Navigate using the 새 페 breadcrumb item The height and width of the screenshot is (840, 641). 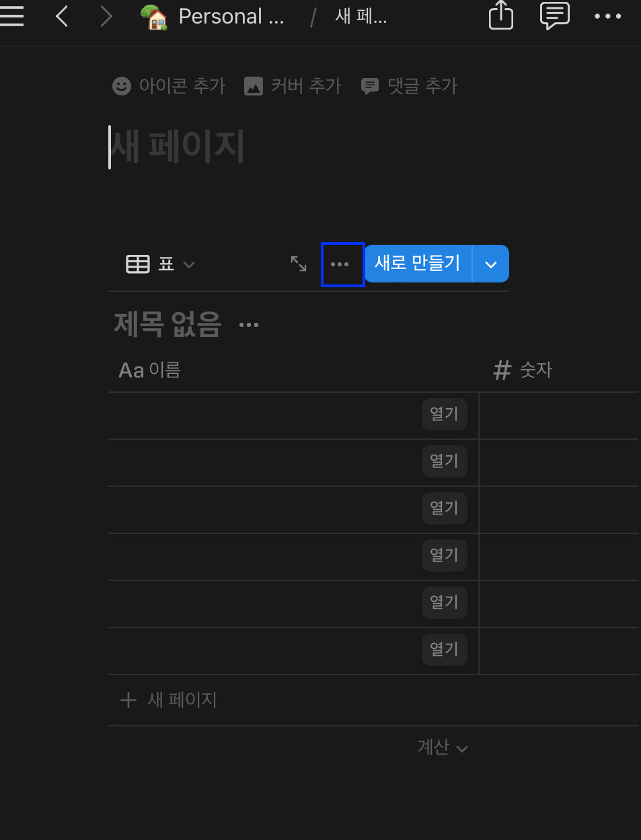tap(361, 16)
